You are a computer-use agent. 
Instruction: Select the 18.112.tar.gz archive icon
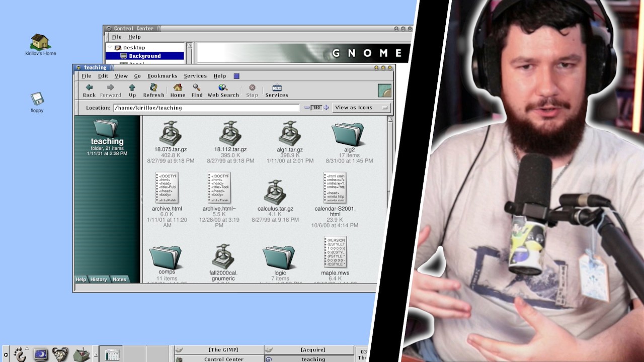point(230,133)
